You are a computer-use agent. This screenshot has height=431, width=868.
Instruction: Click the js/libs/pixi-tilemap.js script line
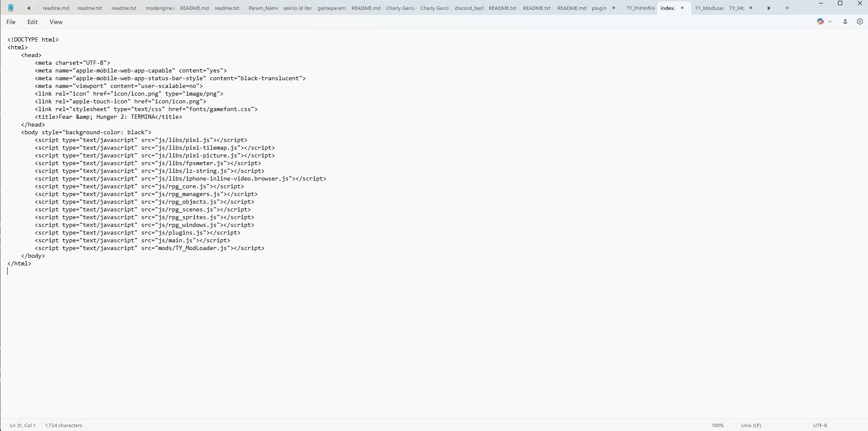(x=155, y=148)
